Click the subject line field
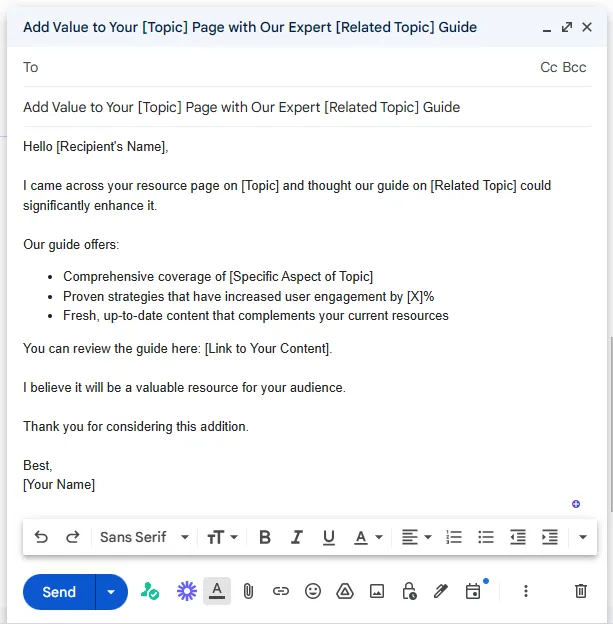 (307, 107)
